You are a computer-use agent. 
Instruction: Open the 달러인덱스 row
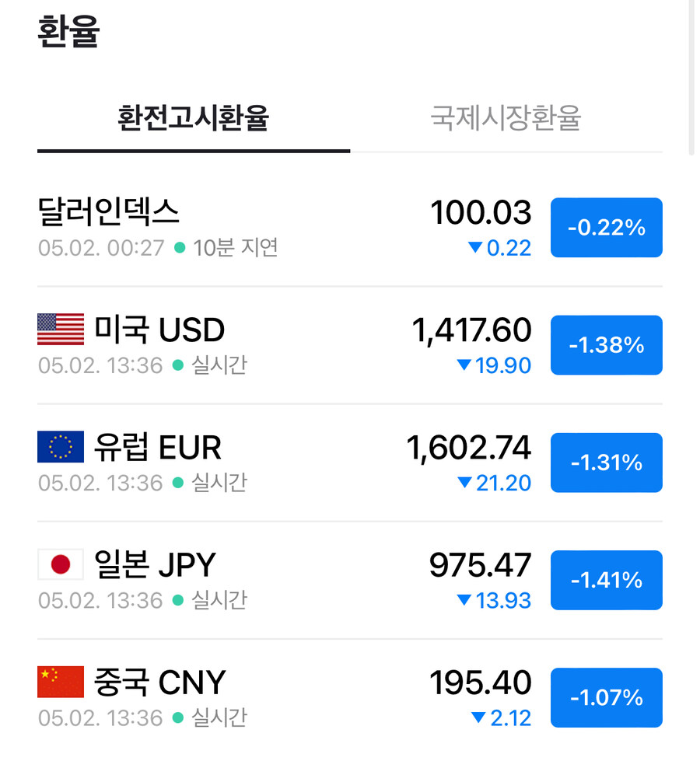(x=350, y=227)
